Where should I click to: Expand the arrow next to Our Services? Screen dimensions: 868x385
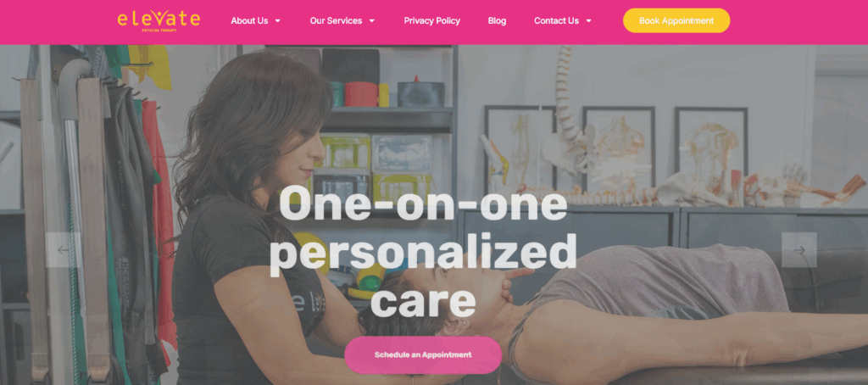(372, 21)
